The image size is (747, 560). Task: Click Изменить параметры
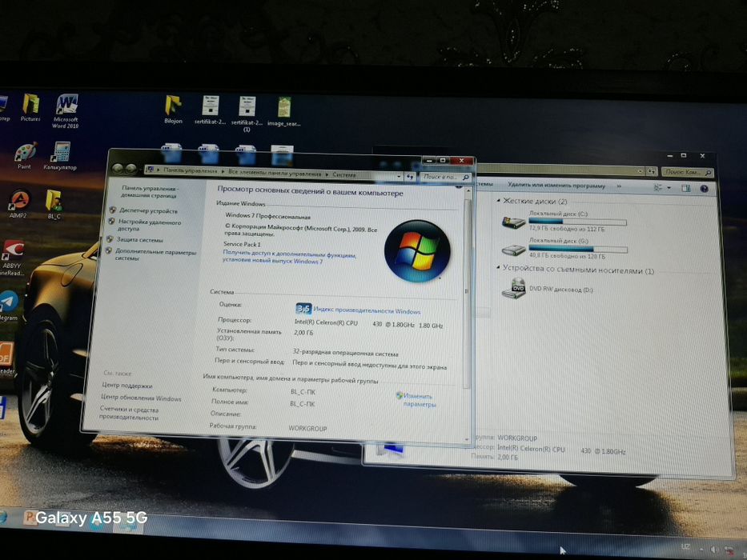(420, 400)
